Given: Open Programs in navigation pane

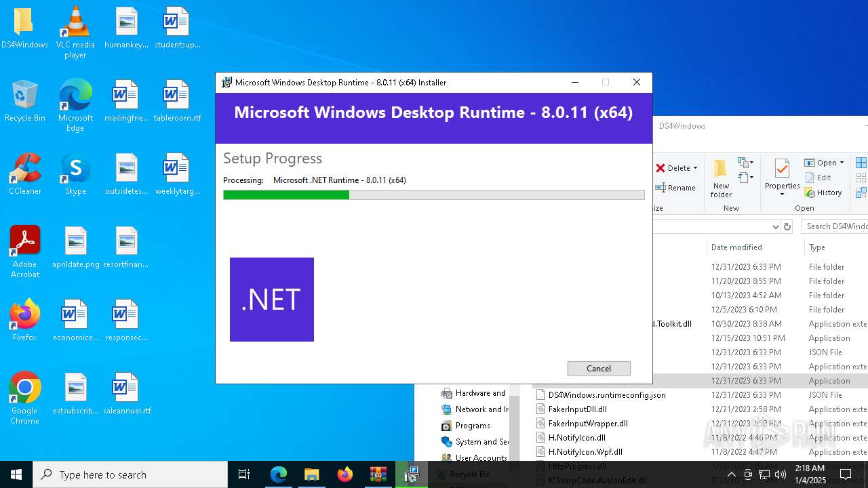Looking at the screenshot, I should point(466,426).
